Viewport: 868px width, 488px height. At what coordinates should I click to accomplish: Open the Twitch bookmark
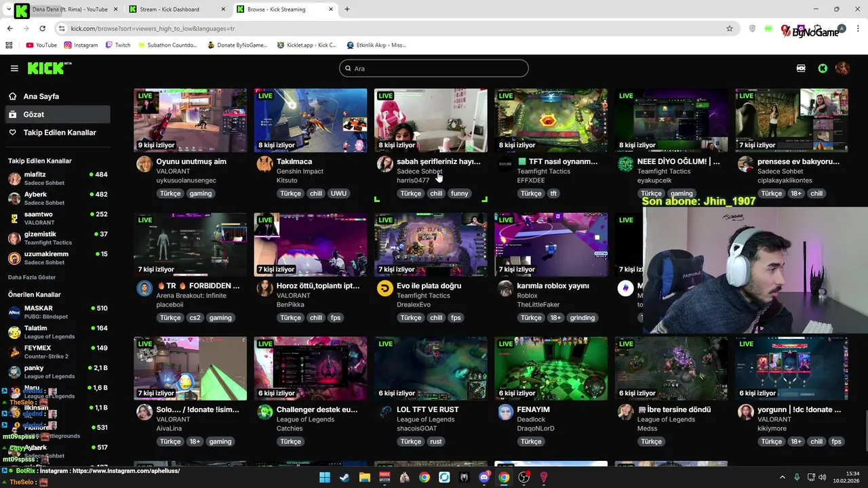(118, 45)
